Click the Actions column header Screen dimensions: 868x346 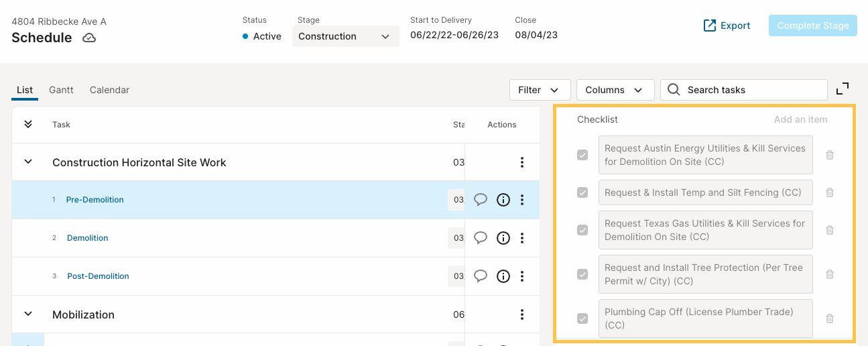click(x=502, y=125)
